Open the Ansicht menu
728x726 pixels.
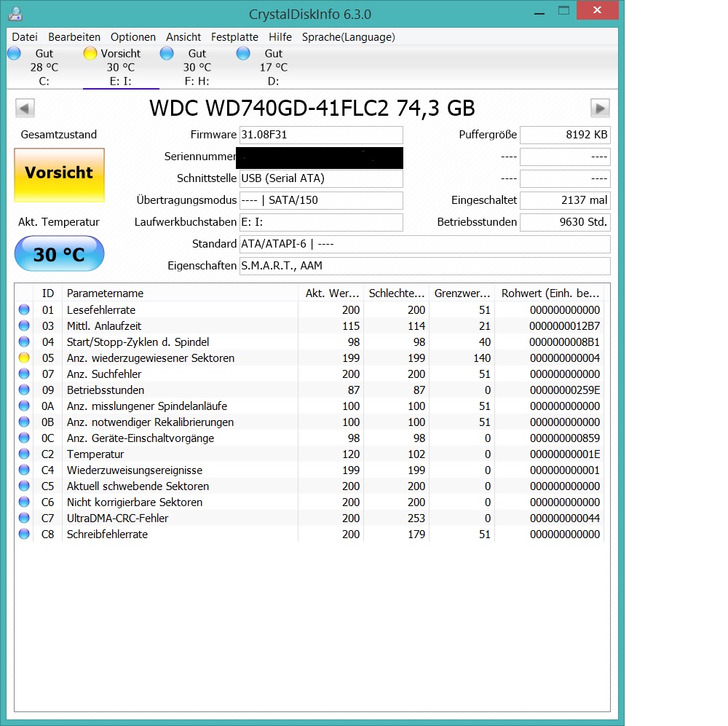pyautogui.click(x=183, y=37)
